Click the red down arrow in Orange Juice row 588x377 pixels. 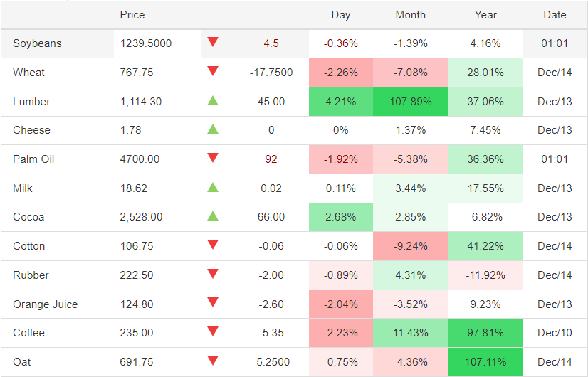click(x=213, y=302)
